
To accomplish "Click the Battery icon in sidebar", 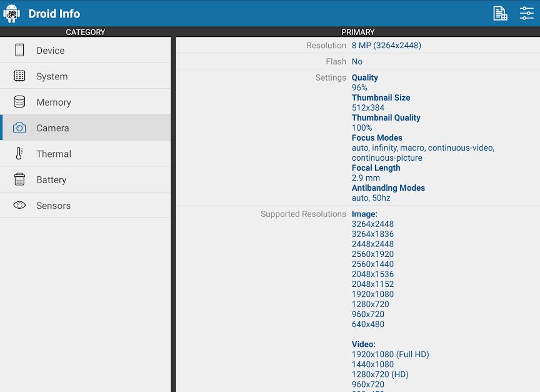I will [19, 179].
